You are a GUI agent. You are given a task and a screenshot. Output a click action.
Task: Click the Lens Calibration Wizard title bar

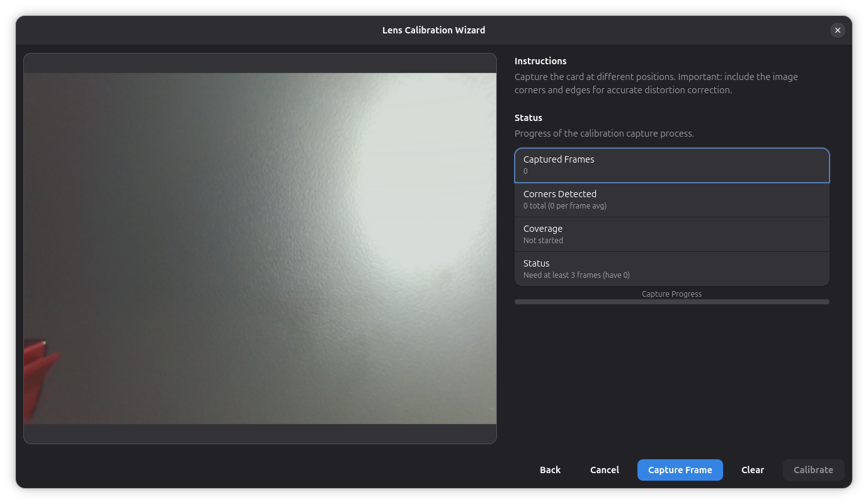click(x=434, y=30)
